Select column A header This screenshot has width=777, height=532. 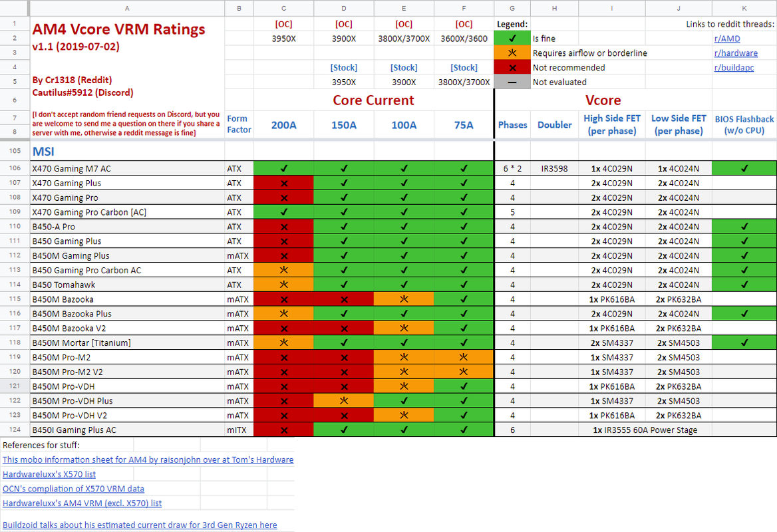point(127,9)
